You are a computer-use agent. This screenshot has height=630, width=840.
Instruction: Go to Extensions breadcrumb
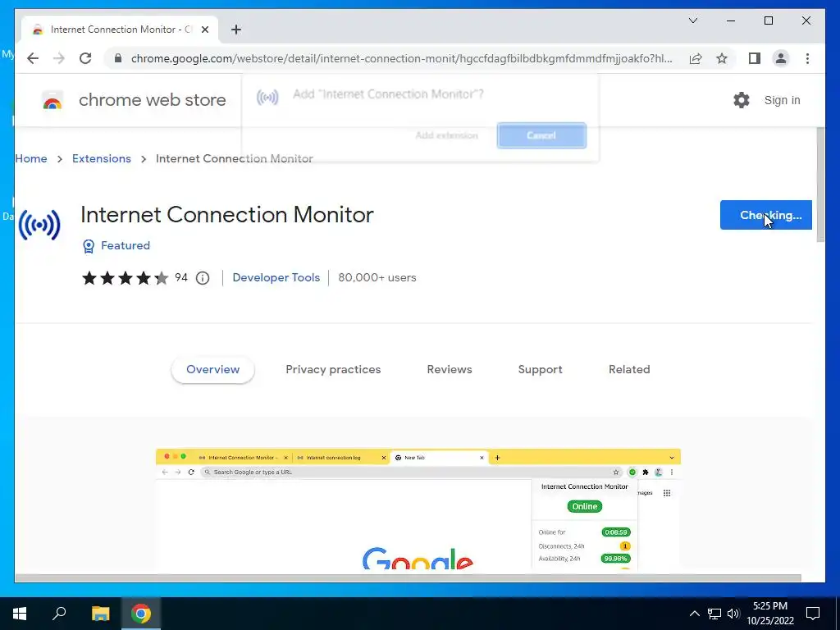pos(101,158)
